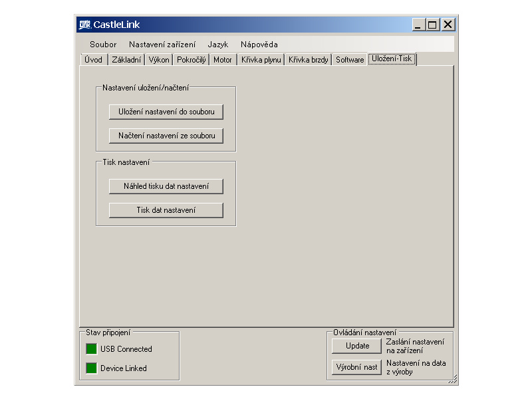The width and height of the screenshot is (532, 399).
Task: Select the Křivka brzdy tab
Action: coord(309,60)
